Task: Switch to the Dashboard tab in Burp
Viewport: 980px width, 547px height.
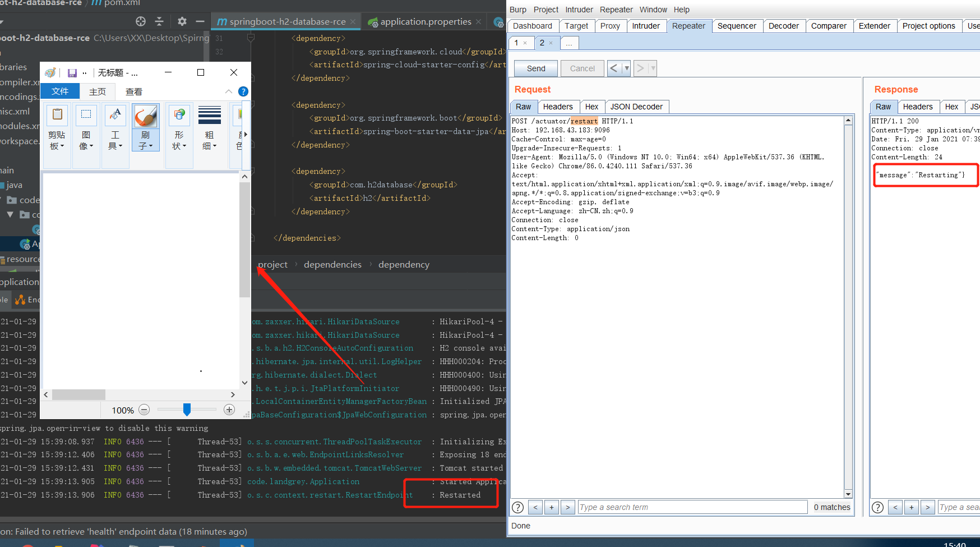Action: tap(533, 26)
